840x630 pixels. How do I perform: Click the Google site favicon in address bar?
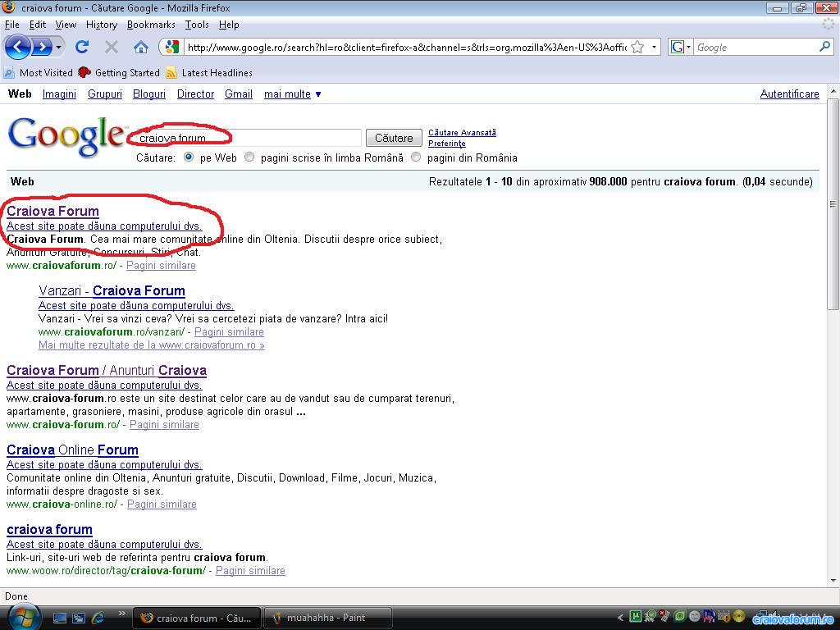tap(172, 47)
